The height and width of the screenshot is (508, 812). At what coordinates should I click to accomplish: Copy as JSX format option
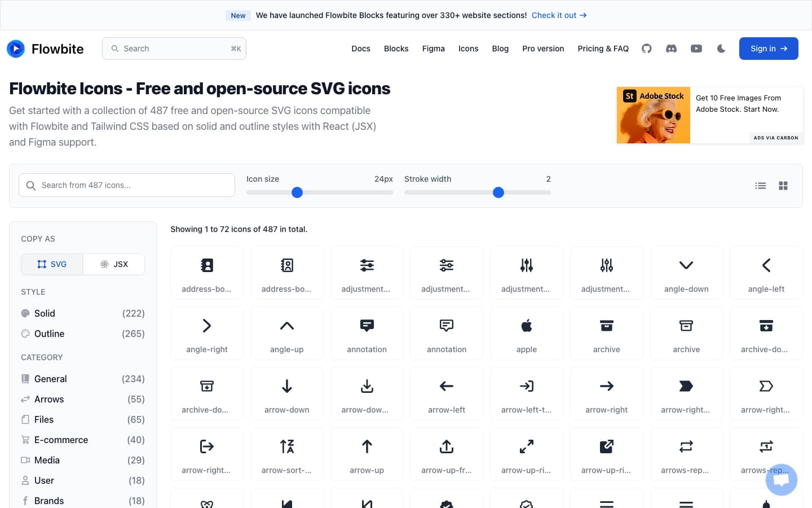(x=114, y=264)
